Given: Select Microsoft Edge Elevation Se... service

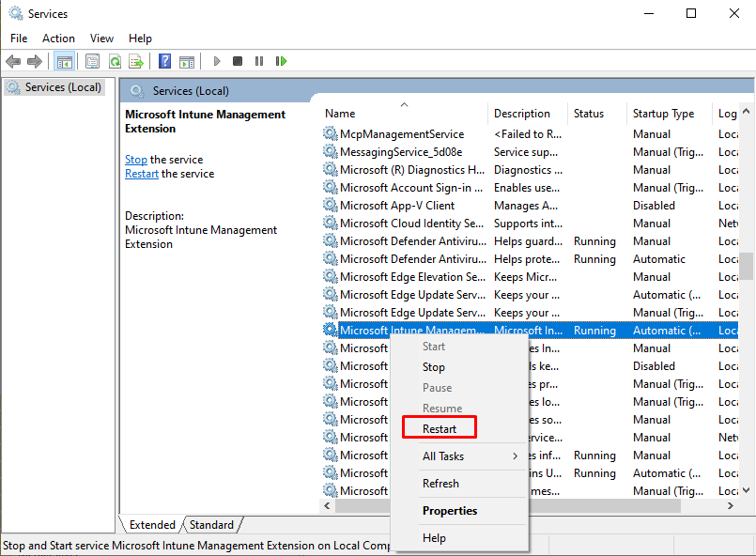Looking at the screenshot, I should click(x=529, y=276).
